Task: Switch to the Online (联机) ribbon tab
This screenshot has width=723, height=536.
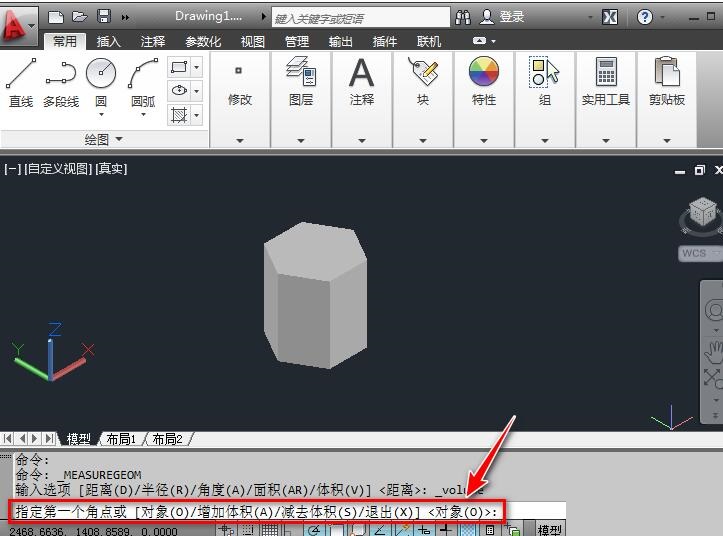Action: (x=429, y=42)
